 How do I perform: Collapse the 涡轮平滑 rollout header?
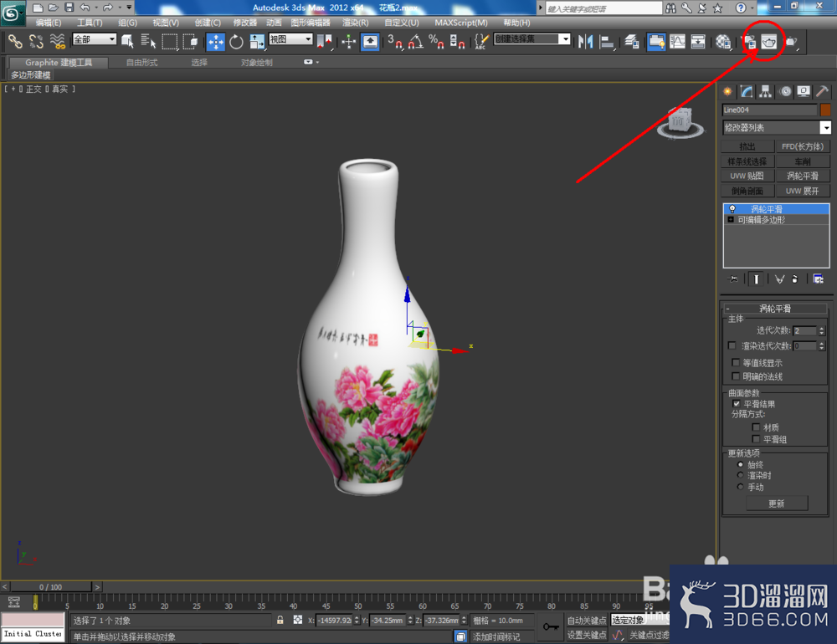tap(775, 309)
